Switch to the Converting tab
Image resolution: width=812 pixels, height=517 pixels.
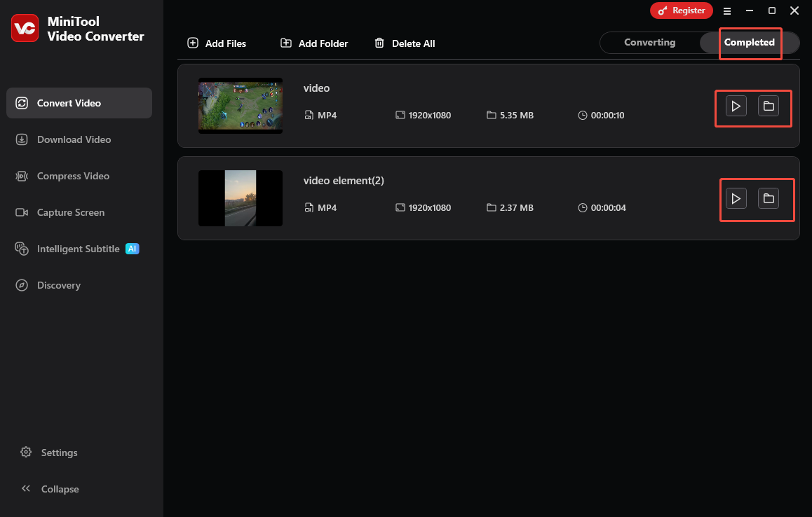point(649,43)
